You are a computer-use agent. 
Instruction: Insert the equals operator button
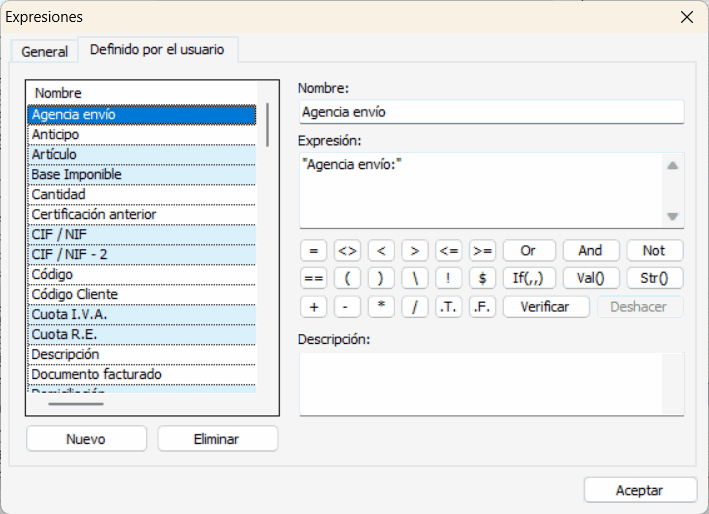[313, 250]
